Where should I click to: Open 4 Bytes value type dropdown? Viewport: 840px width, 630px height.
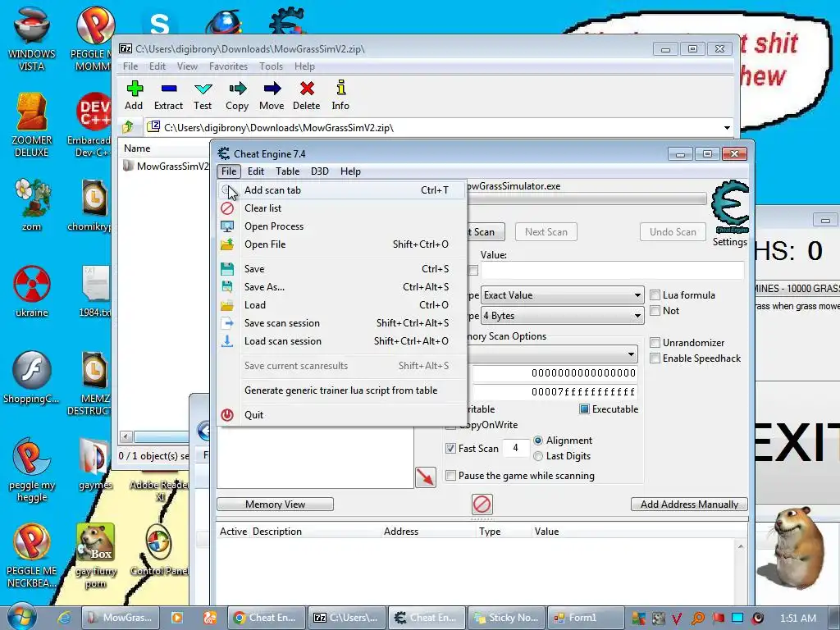coord(562,316)
